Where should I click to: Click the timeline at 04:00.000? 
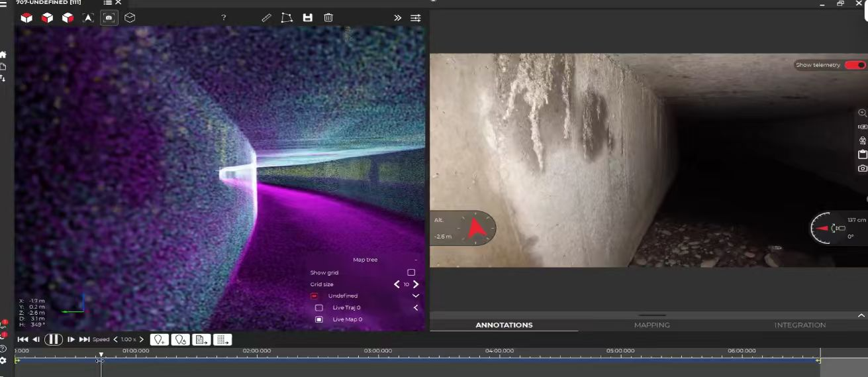[499, 350]
